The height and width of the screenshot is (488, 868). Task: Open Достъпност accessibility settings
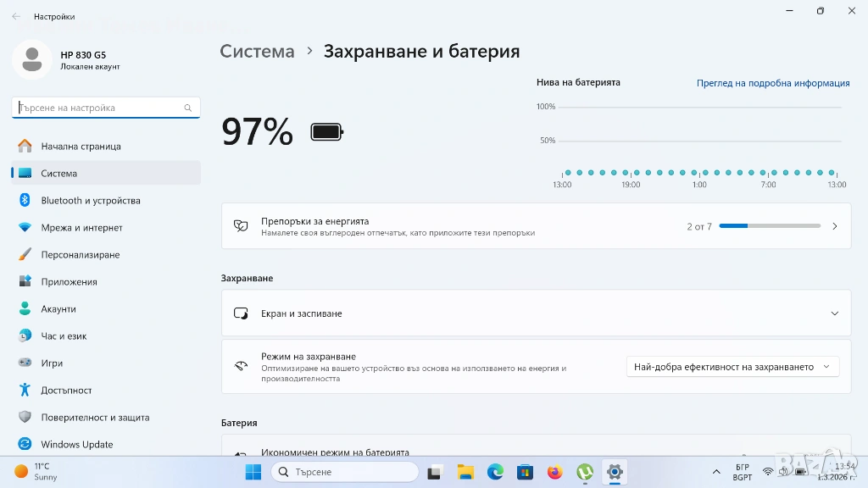click(x=66, y=391)
